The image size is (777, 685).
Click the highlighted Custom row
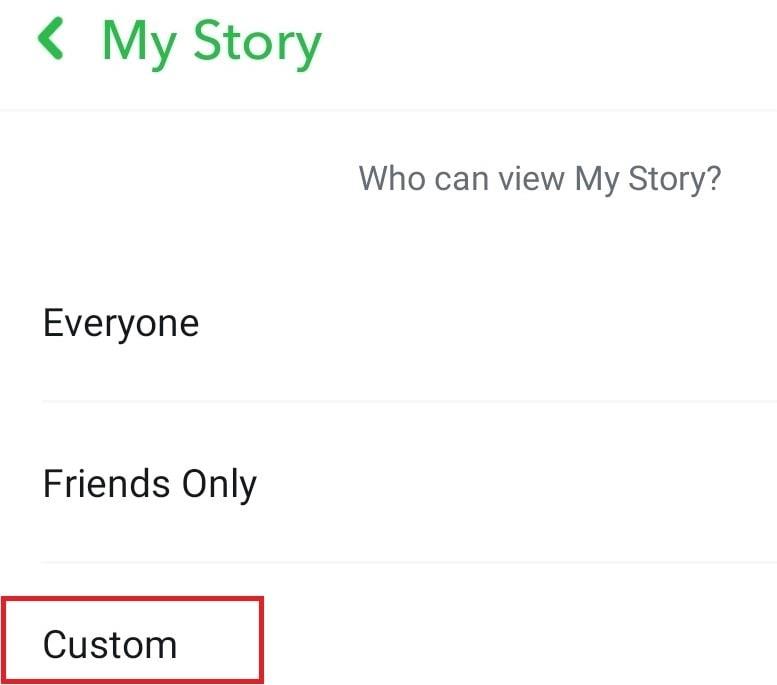[132, 640]
